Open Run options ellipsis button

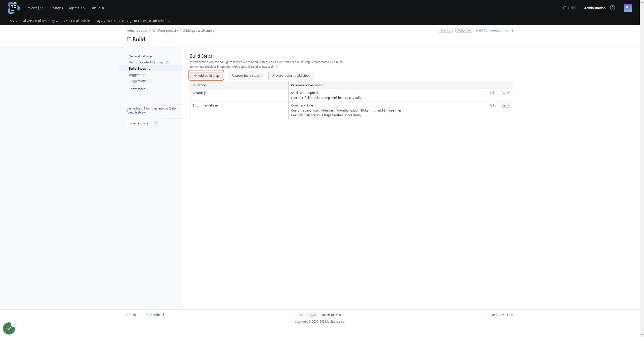click(x=450, y=30)
